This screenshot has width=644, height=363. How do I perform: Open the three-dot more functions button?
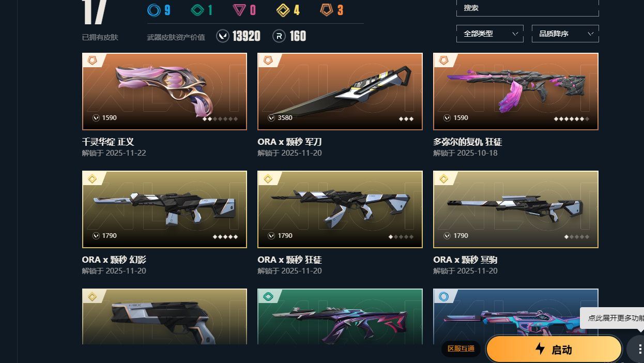640,350
